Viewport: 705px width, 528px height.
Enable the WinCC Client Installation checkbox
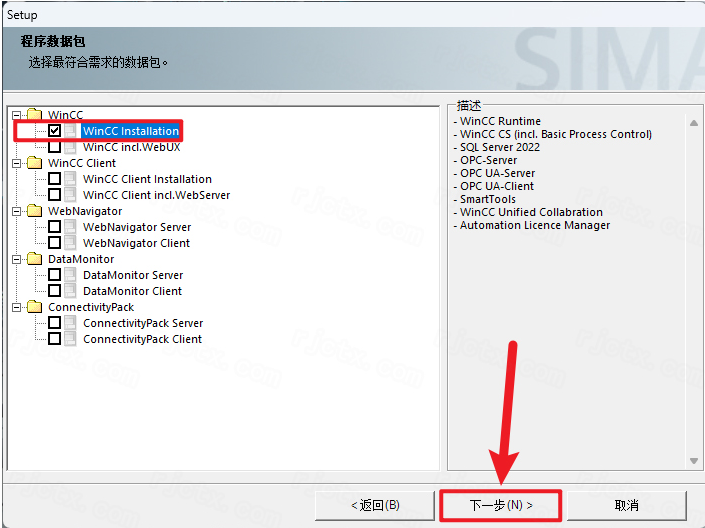tap(54, 179)
